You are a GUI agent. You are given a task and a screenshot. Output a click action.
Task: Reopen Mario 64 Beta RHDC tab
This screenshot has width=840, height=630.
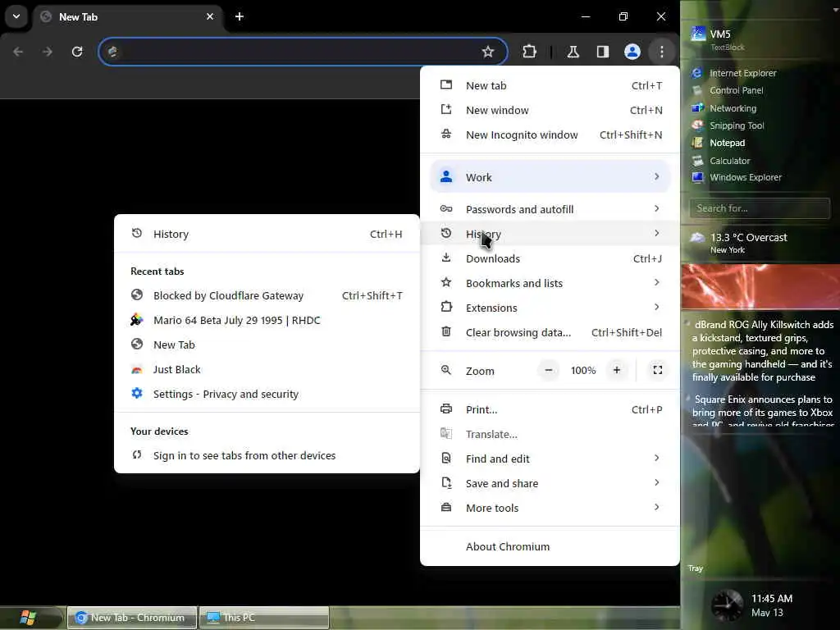coord(267,321)
